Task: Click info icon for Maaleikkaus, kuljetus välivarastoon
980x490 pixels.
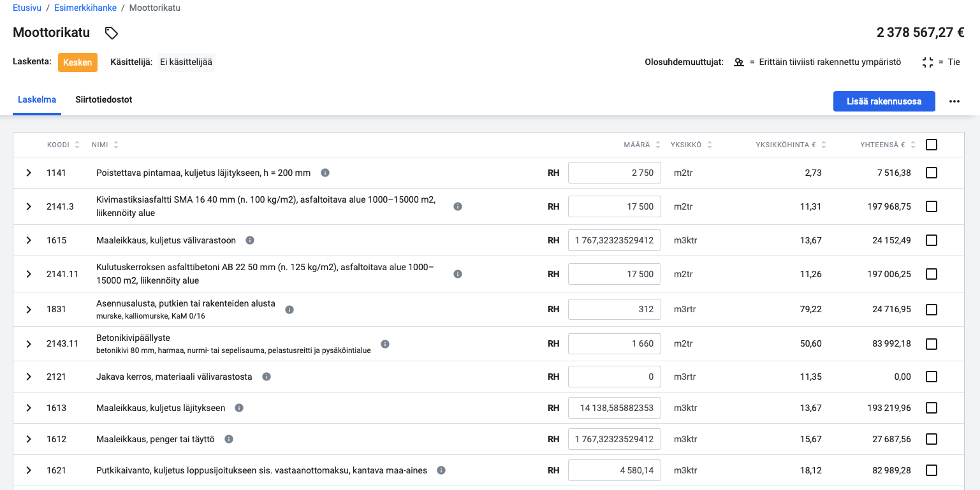Action: 250,240
